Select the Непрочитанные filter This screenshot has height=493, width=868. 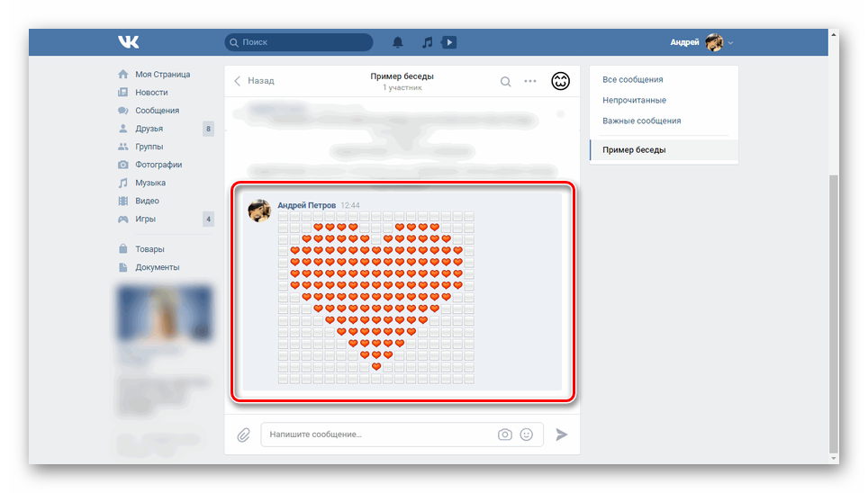(x=634, y=100)
